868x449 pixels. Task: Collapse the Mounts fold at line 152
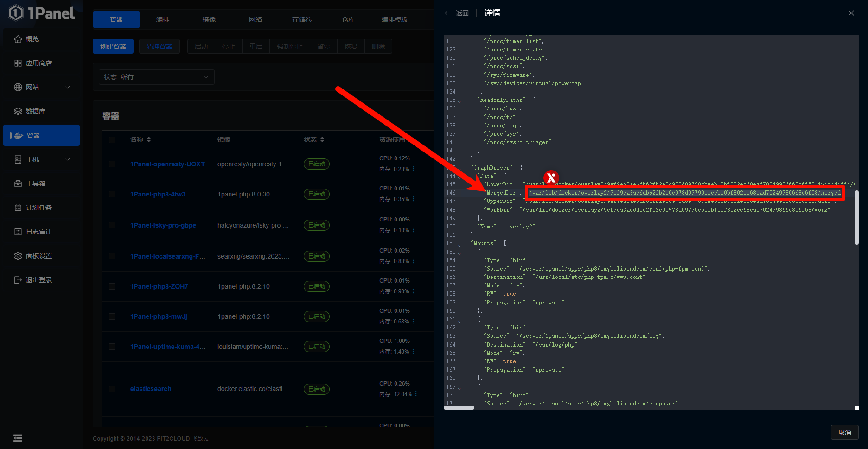[x=460, y=244]
